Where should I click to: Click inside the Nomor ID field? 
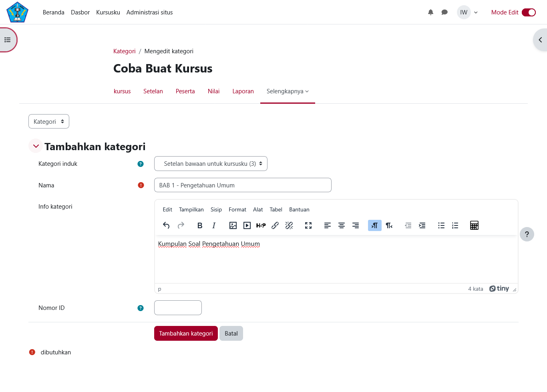pos(178,308)
